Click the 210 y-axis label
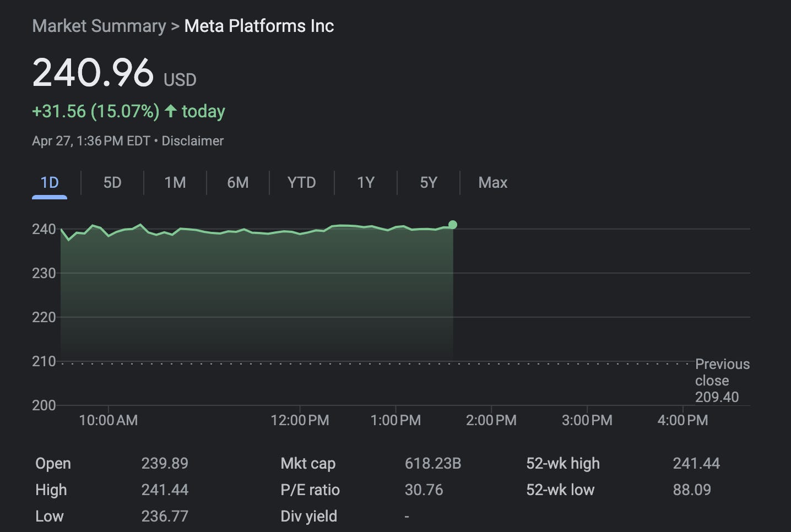This screenshot has width=791, height=532. coord(44,361)
